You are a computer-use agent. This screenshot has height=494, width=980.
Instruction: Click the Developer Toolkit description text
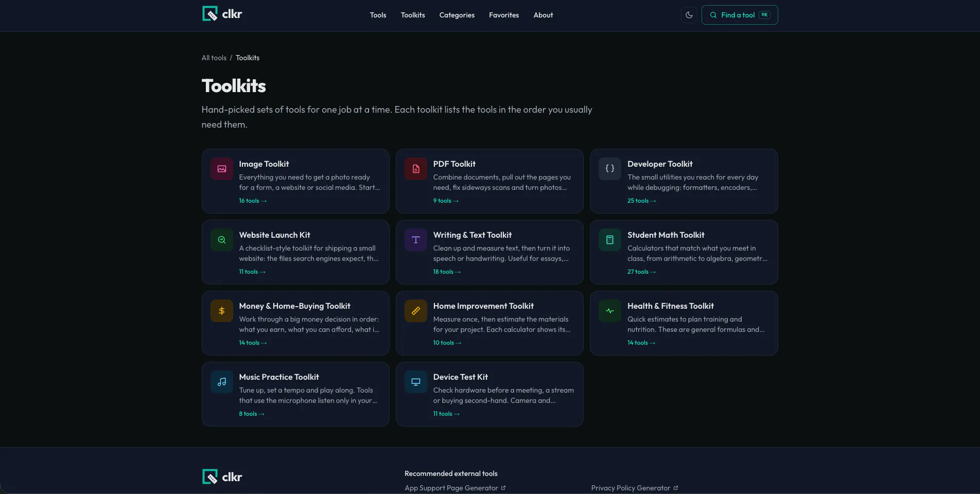693,182
